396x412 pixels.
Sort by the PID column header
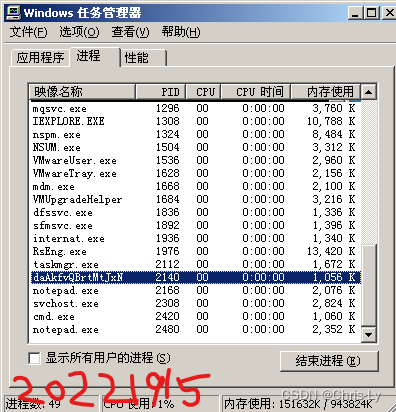click(161, 92)
